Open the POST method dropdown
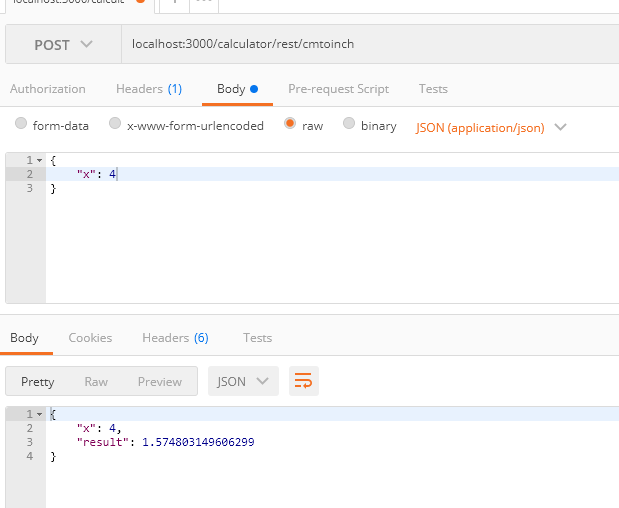This screenshot has width=619, height=508. coord(63,44)
